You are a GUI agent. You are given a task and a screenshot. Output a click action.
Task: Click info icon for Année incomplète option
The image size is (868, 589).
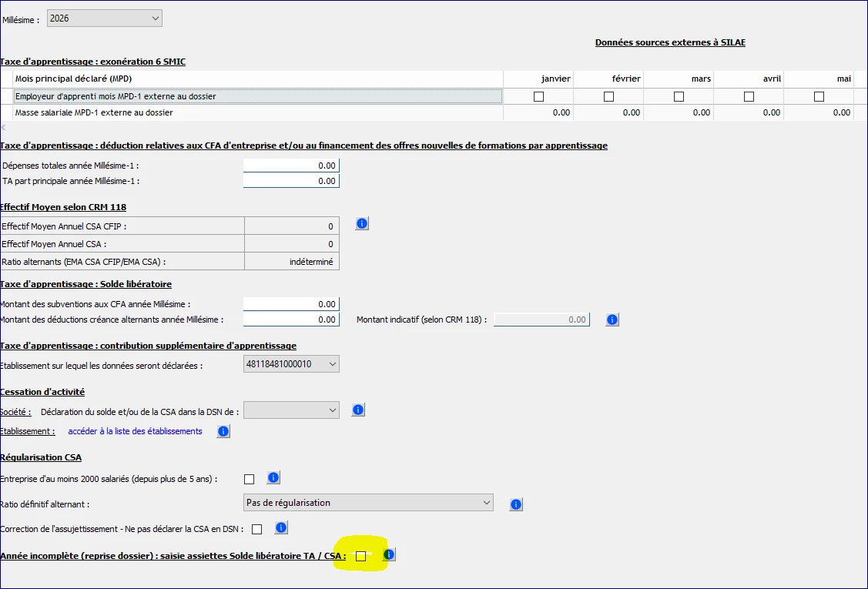pos(389,554)
